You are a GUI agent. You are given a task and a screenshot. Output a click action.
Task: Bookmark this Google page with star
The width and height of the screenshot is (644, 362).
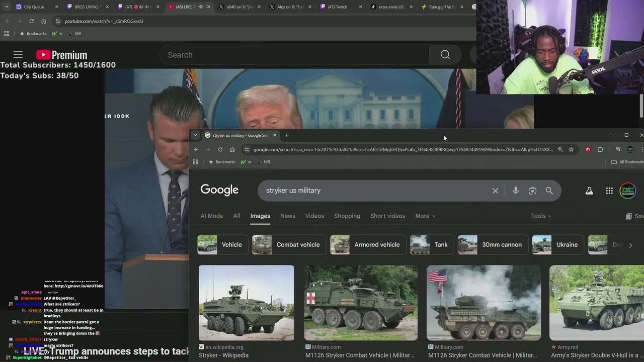(571, 149)
